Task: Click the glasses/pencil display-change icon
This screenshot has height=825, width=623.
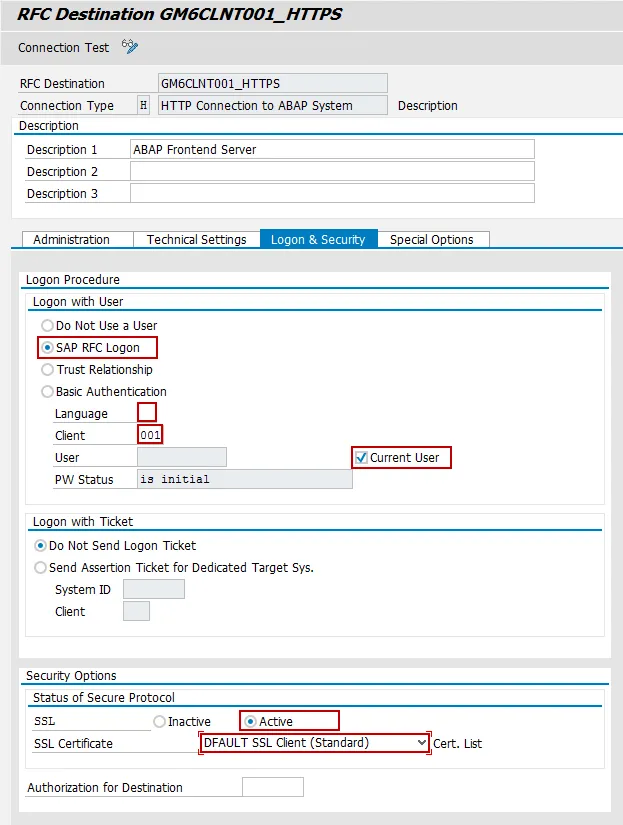Action: [x=129, y=47]
